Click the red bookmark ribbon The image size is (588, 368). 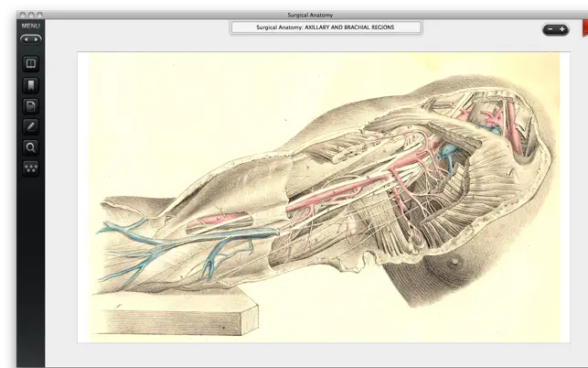pos(585,28)
